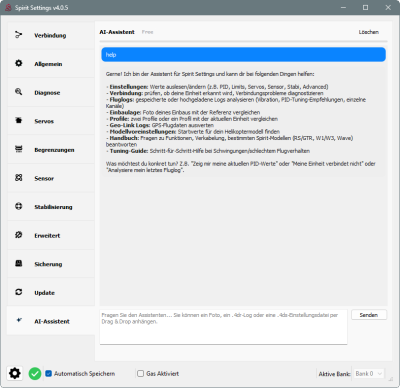This screenshot has width=400, height=388.
Task: Select the AI-Assistent tab label
Action: tap(52, 321)
